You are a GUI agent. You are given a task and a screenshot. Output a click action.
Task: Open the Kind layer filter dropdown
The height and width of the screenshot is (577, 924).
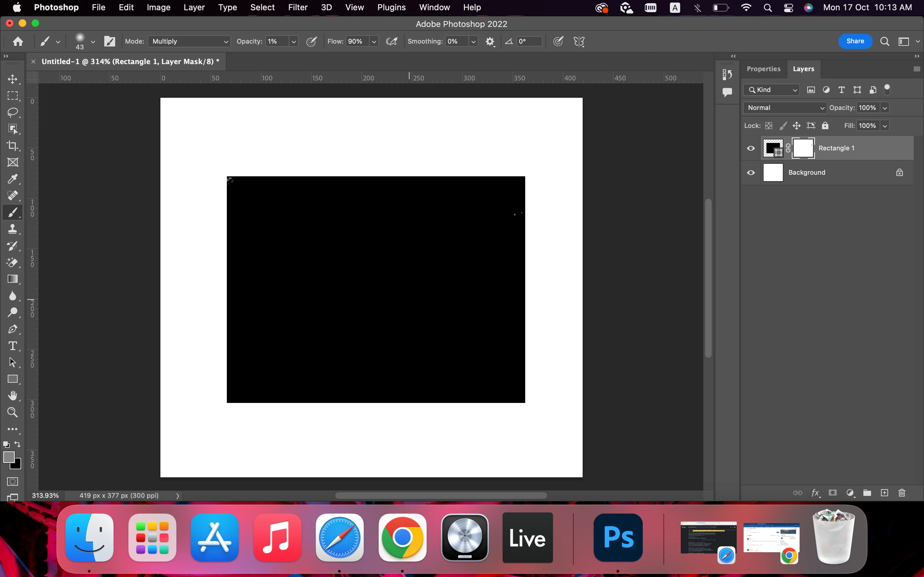pos(772,90)
